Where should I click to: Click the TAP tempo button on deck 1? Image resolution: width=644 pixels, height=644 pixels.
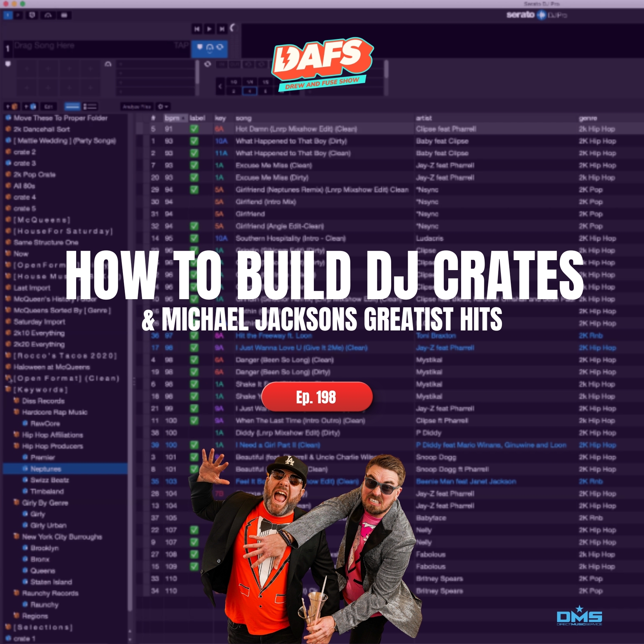pos(181,45)
